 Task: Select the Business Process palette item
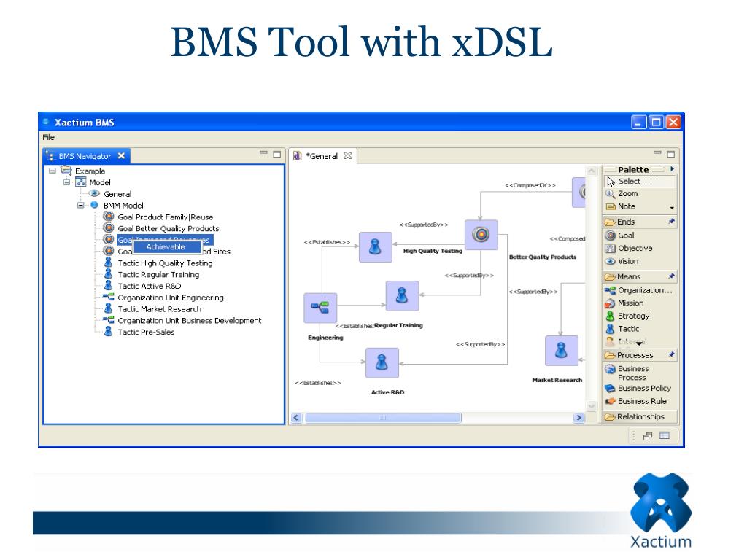pos(627,373)
